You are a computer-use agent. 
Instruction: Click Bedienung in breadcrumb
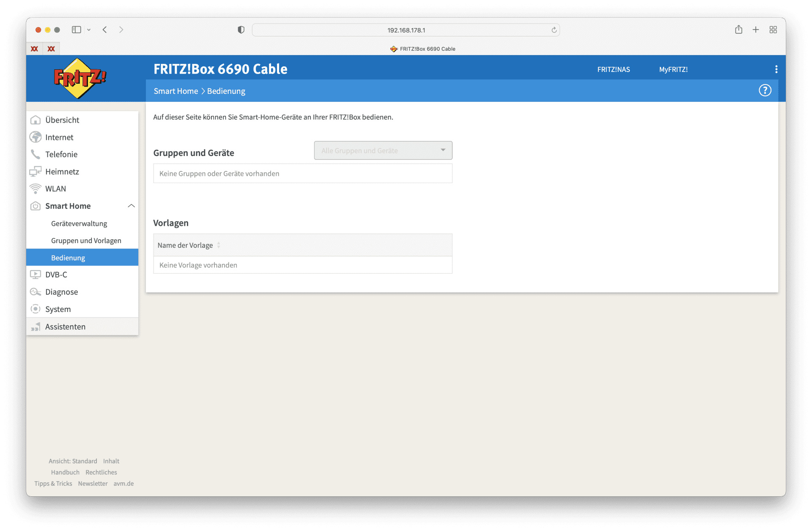pyautogui.click(x=226, y=91)
